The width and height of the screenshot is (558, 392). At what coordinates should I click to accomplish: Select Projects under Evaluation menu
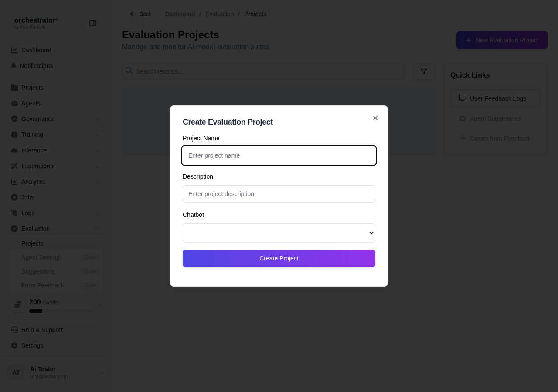point(32,243)
